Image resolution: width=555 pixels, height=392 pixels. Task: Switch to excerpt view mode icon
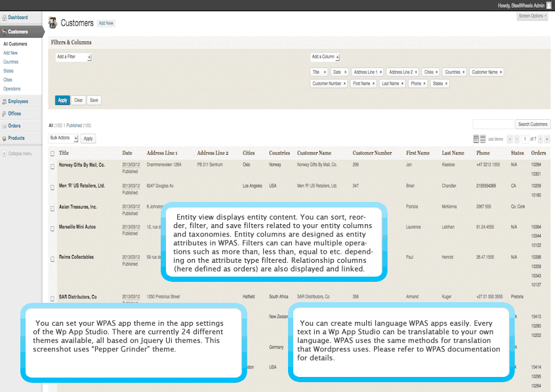483,139
